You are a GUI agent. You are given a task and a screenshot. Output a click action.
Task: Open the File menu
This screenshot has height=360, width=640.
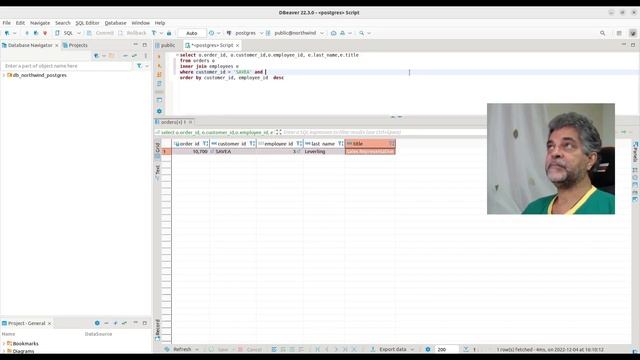click(x=7, y=23)
